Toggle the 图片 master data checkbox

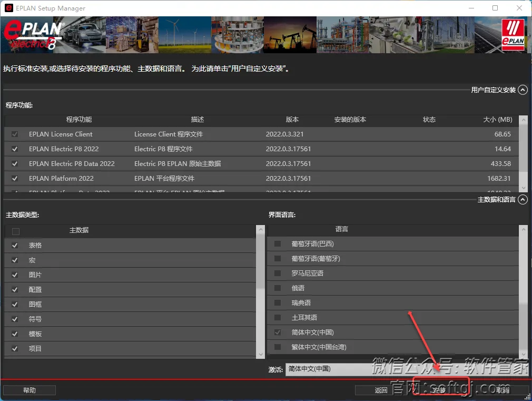click(15, 275)
